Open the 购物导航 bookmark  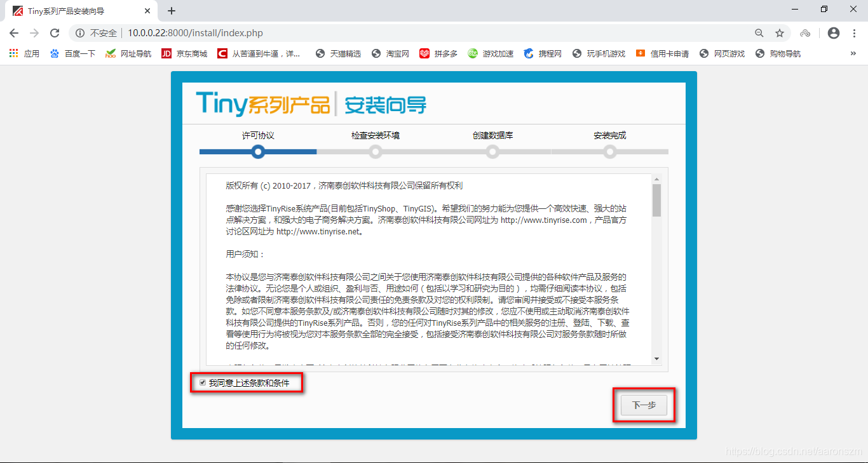(778, 54)
